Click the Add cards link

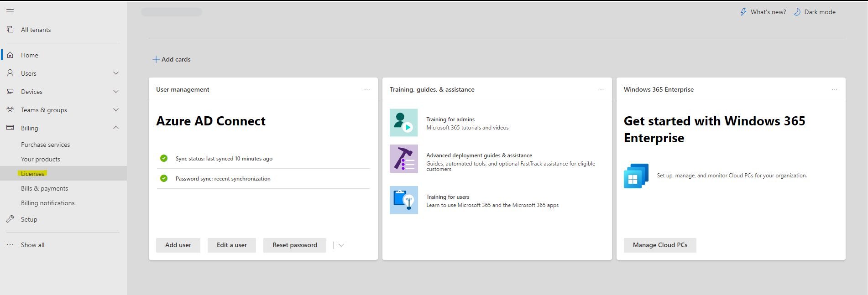(x=176, y=59)
